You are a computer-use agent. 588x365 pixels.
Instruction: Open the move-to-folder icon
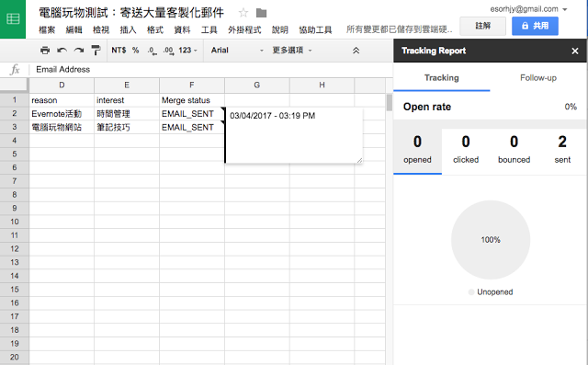coord(261,13)
